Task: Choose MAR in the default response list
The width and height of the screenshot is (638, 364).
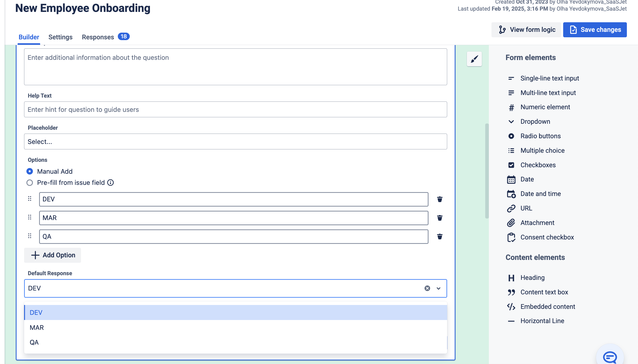Action: pyautogui.click(x=236, y=327)
